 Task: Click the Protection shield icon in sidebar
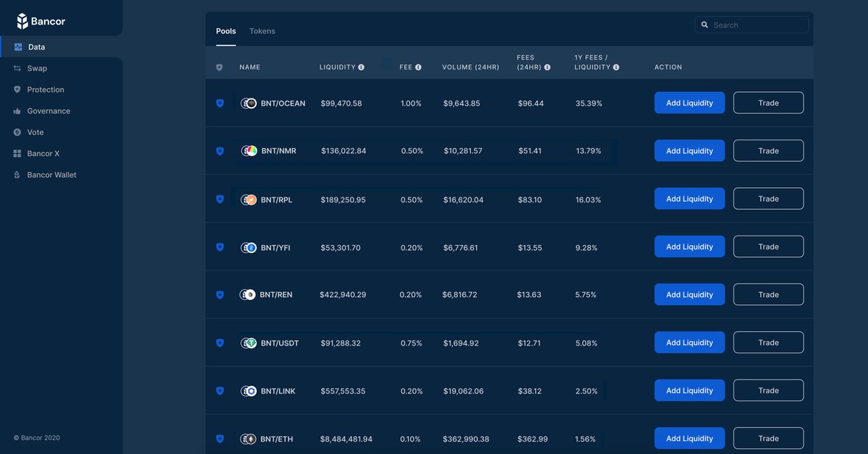(17, 90)
